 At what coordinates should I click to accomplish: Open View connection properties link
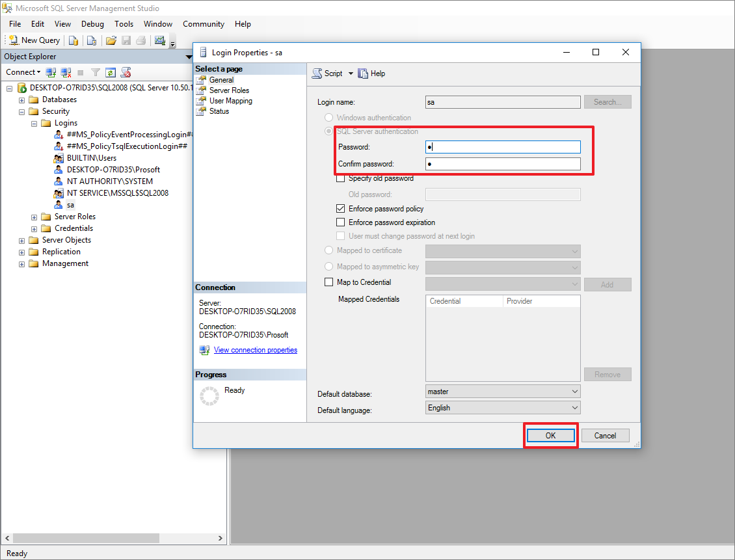(256, 350)
